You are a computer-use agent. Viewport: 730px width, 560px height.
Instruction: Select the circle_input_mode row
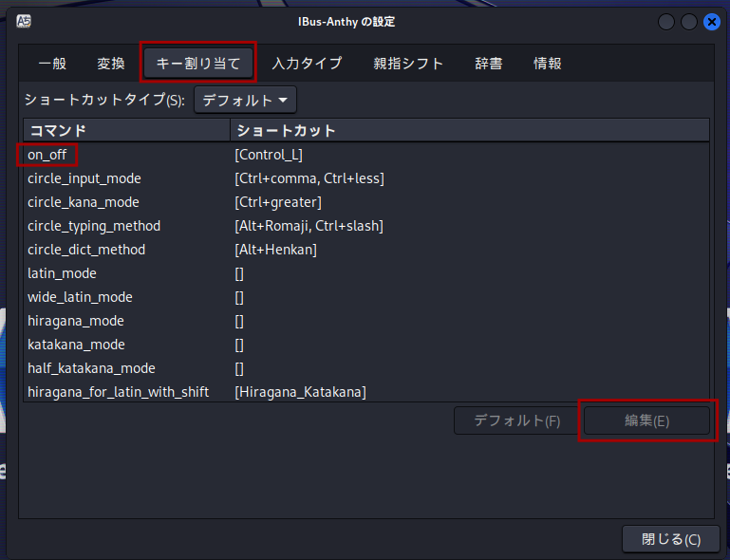[x=366, y=178]
